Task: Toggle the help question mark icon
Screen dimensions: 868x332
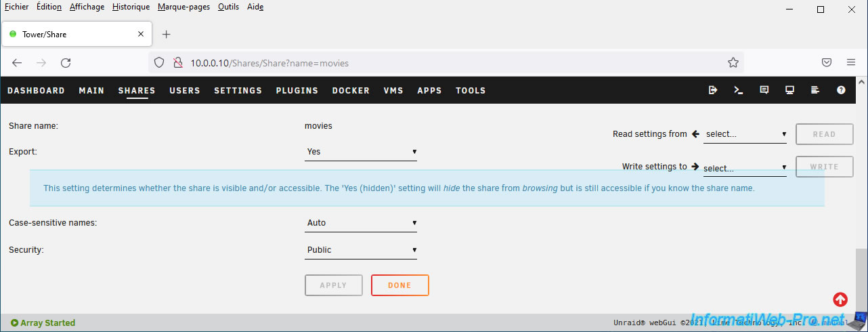Action: point(841,90)
